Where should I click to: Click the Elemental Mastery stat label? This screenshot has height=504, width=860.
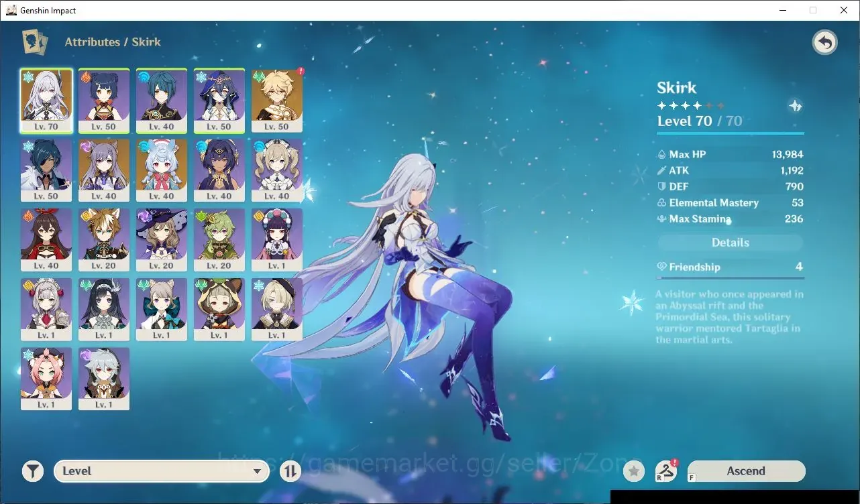pyautogui.click(x=714, y=203)
